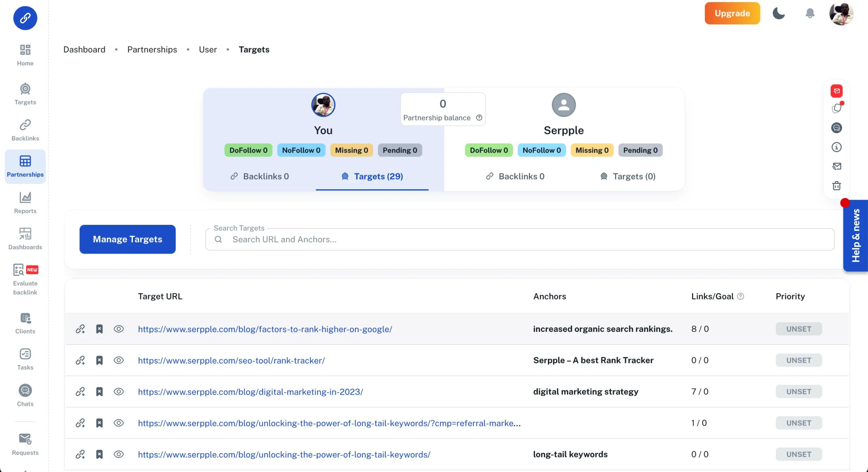Viewport: 868px width, 472px height.
Task: Go to User breadcrumb
Action: (x=208, y=50)
